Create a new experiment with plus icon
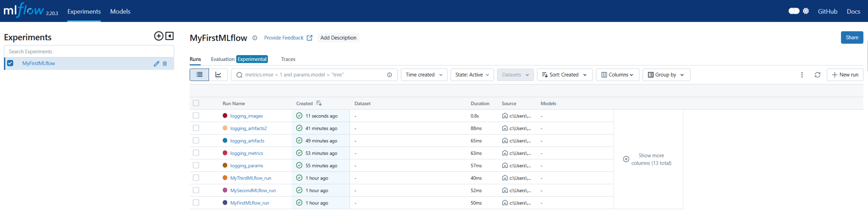 pyautogui.click(x=158, y=36)
